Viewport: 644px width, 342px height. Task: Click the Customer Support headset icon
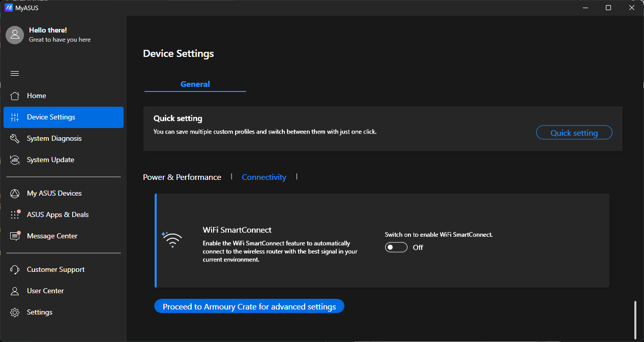point(15,269)
